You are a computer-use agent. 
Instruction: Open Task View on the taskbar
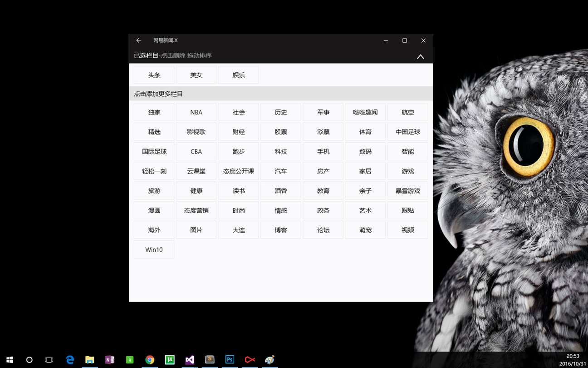pyautogui.click(x=49, y=360)
